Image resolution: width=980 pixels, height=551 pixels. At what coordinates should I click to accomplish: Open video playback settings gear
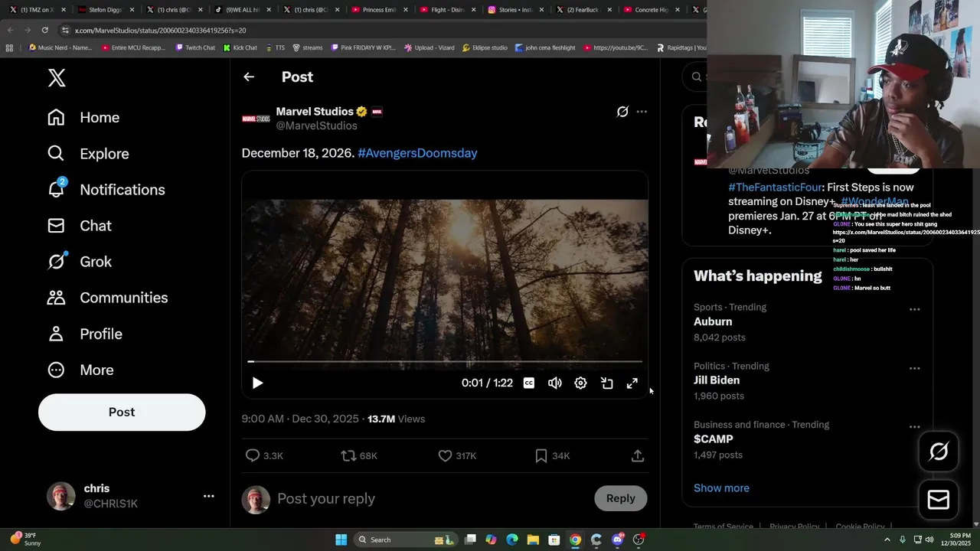point(580,383)
